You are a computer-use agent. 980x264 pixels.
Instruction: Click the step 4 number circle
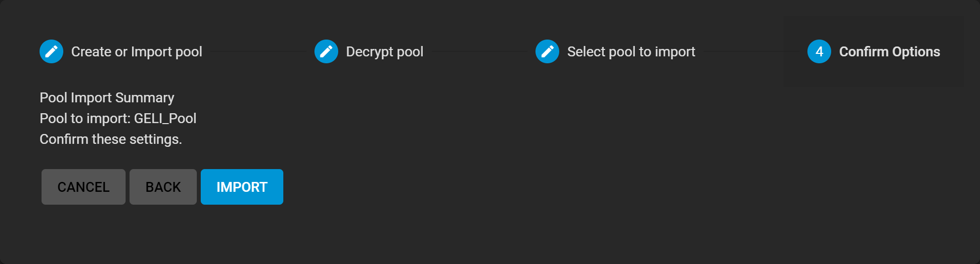click(x=819, y=51)
